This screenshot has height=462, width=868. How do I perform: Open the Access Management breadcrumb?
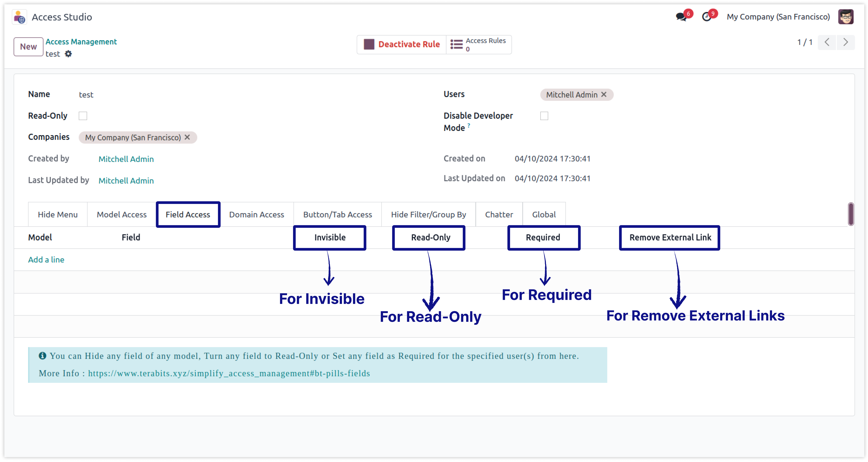click(x=81, y=42)
